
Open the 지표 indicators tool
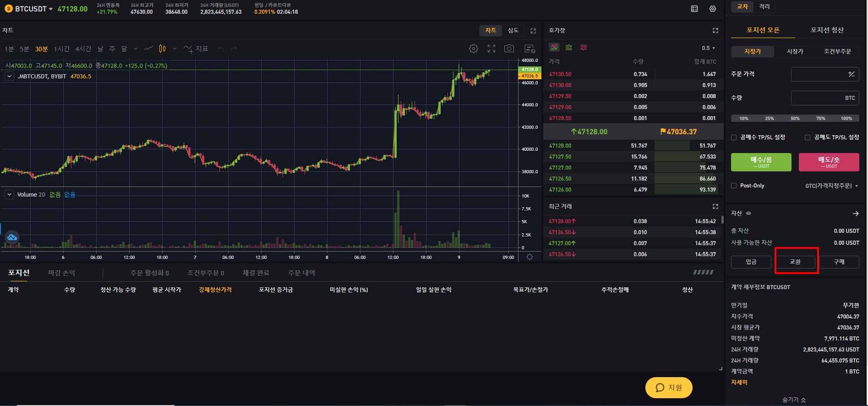point(196,49)
